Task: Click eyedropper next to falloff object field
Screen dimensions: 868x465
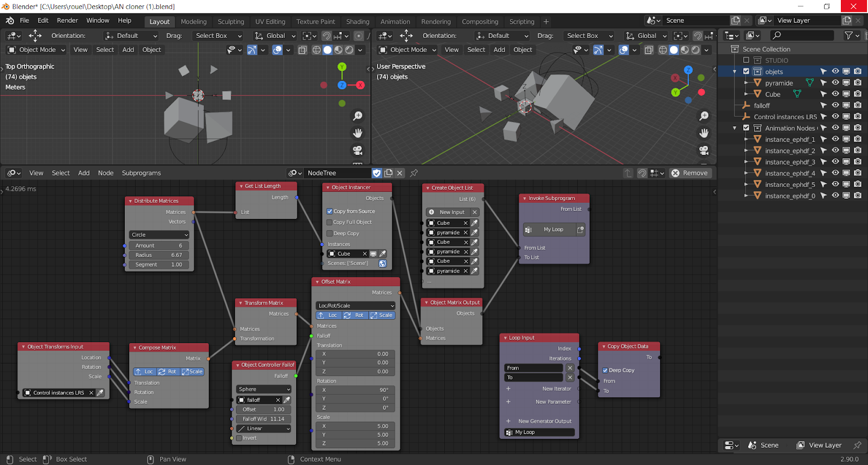Action: [x=286, y=400]
